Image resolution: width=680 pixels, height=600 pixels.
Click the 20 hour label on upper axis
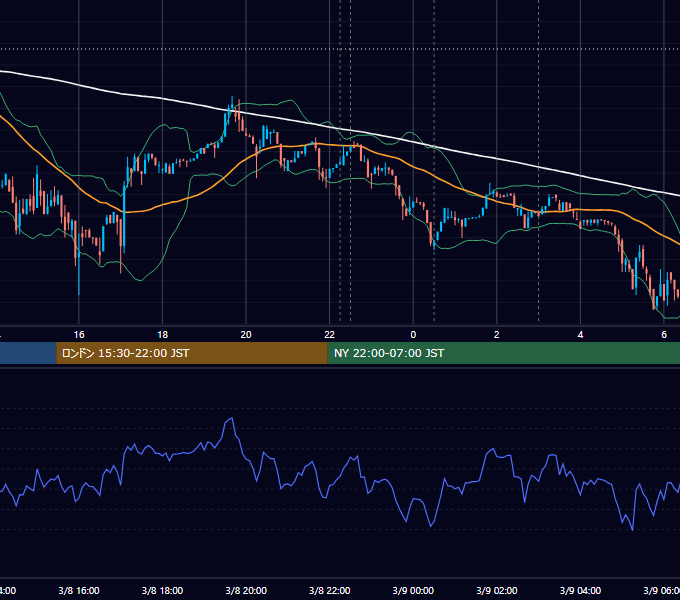[x=246, y=335]
